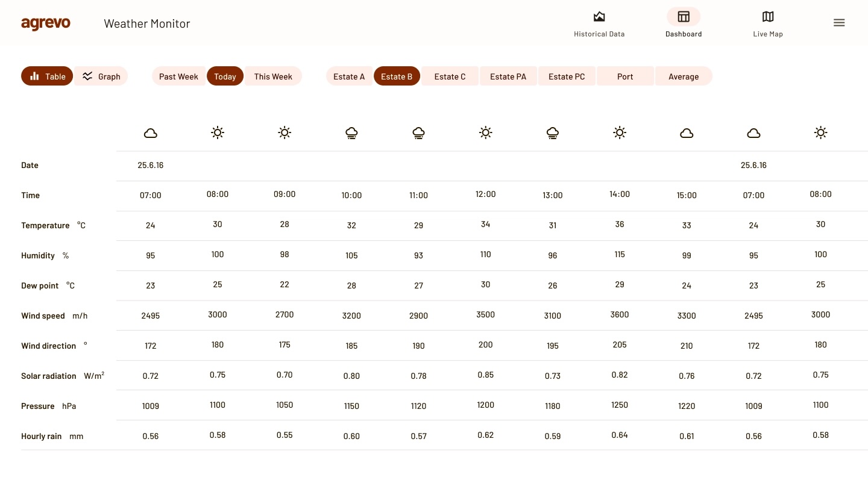
Task: Click the Solar radiation row label
Action: (x=49, y=376)
